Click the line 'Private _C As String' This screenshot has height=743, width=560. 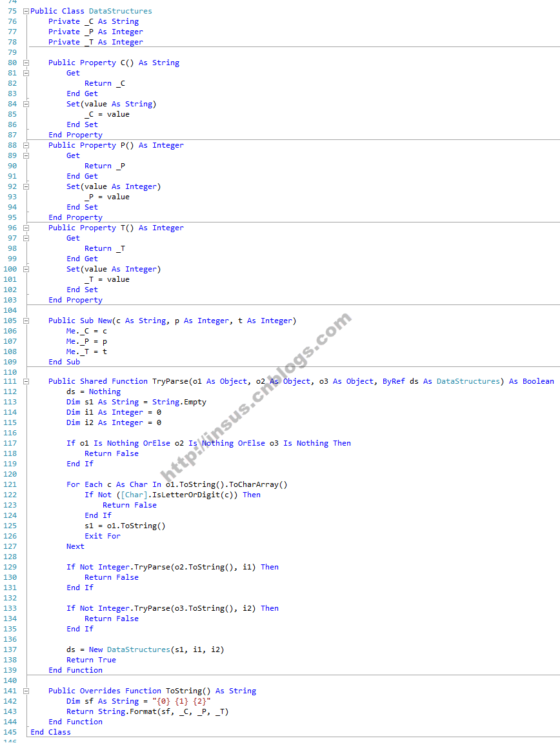(x=94, y=21)
